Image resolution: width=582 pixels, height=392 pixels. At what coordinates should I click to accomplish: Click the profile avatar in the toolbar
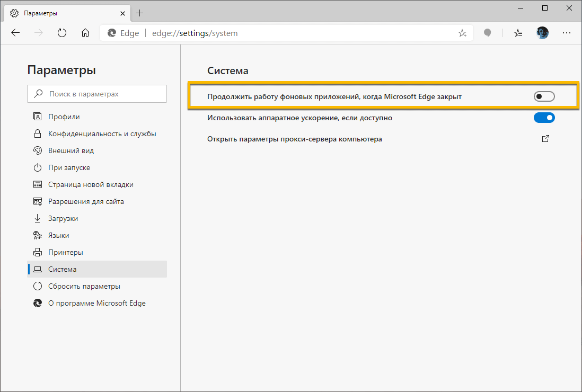542,32
